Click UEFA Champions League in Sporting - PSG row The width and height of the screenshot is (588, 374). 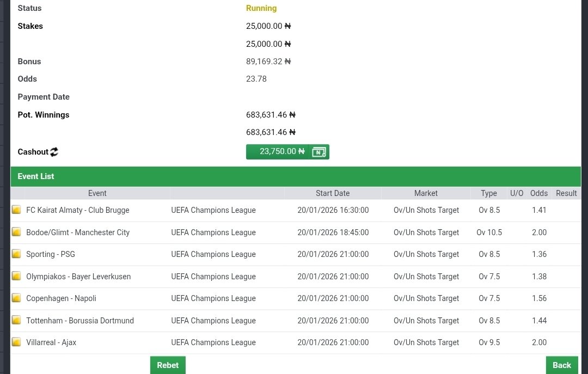pos(213,254)
